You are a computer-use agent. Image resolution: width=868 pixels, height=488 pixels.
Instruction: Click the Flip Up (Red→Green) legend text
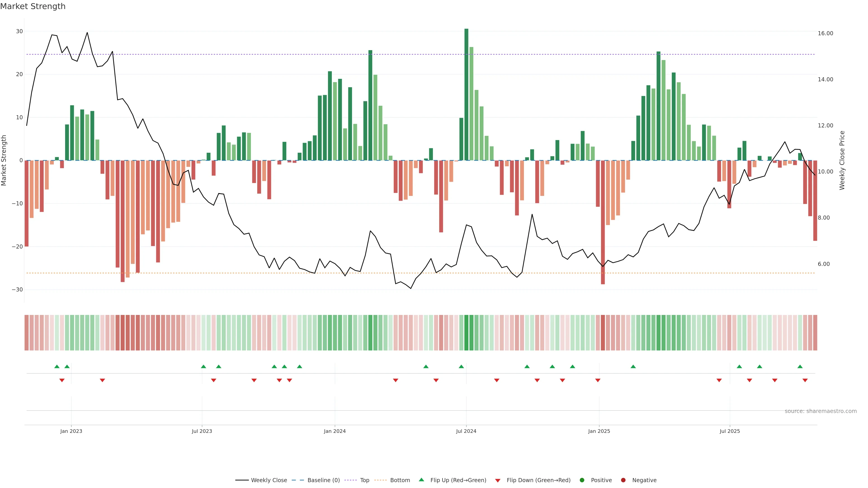point(458,480)
